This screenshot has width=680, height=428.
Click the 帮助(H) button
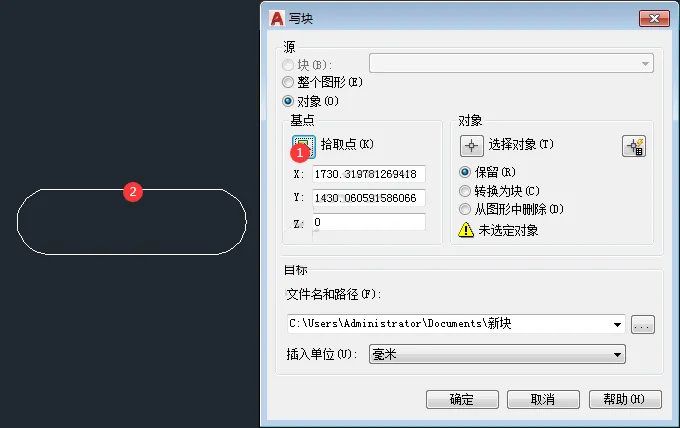[x=625, y=399]
